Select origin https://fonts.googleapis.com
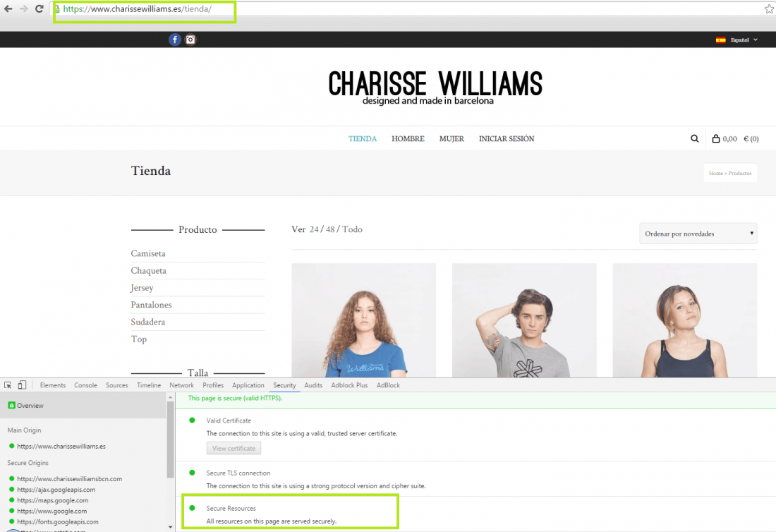This screenshot has height=532, width=776. coord(57,521)
